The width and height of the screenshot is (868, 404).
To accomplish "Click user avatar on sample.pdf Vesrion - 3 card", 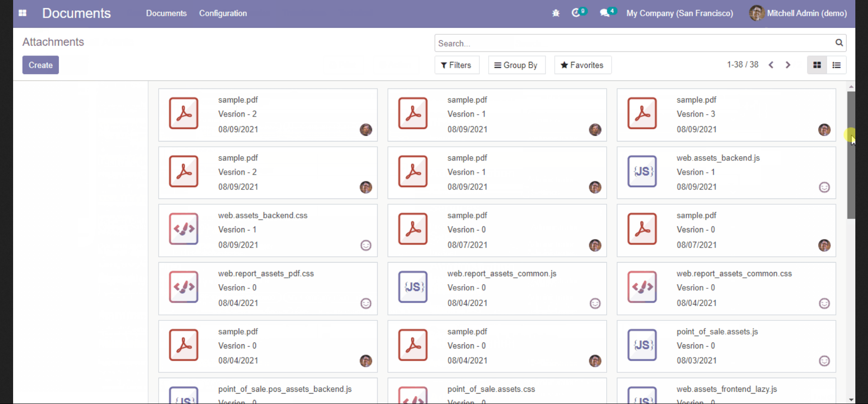I will click(x=824, y=130).
